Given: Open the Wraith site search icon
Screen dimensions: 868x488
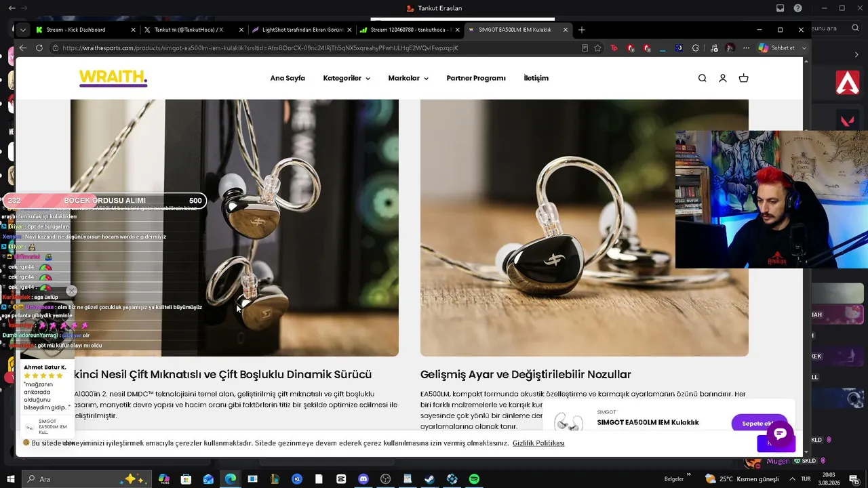Looking at the screenshot, I should [702, 78].
